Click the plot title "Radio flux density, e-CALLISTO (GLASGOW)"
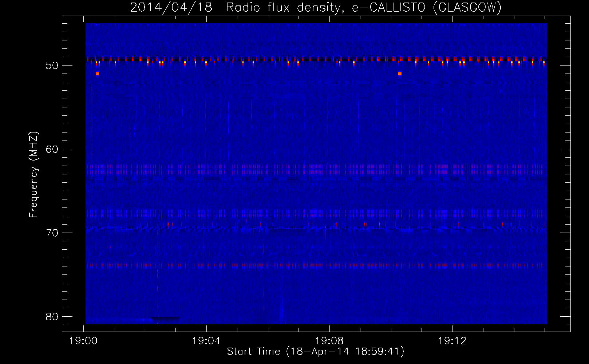Screen dimensions: 589x364 364,7
